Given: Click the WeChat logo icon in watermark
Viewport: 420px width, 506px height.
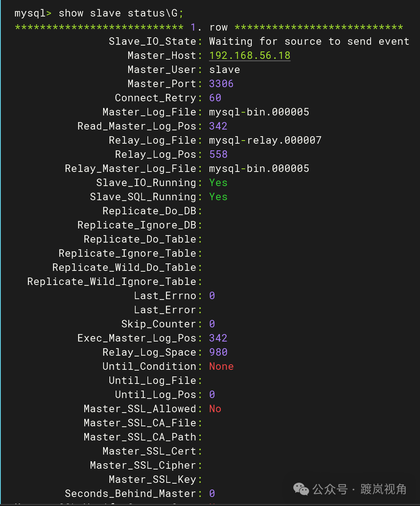Looking at the screenshot, I should click(301, 489).
